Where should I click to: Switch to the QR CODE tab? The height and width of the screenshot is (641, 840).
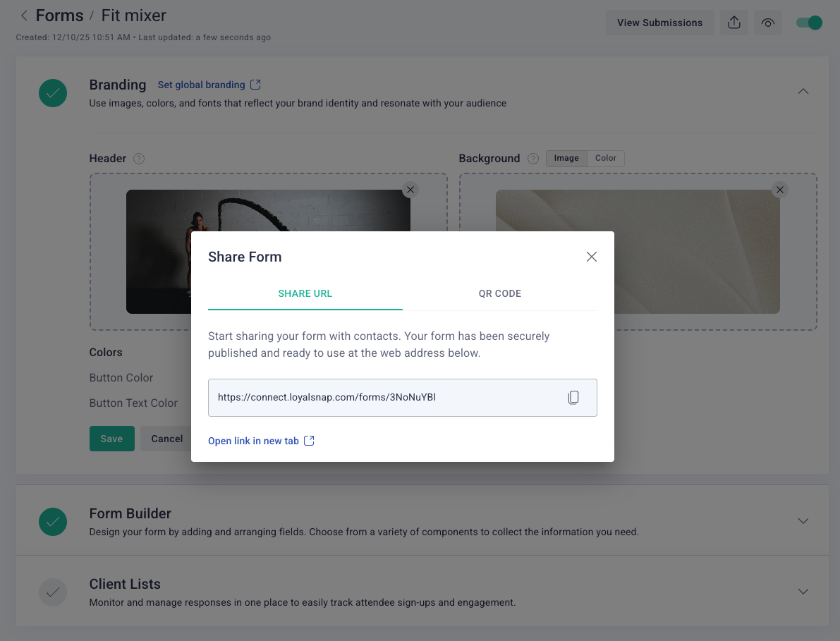pyautogui.click(x=499, y=293)
